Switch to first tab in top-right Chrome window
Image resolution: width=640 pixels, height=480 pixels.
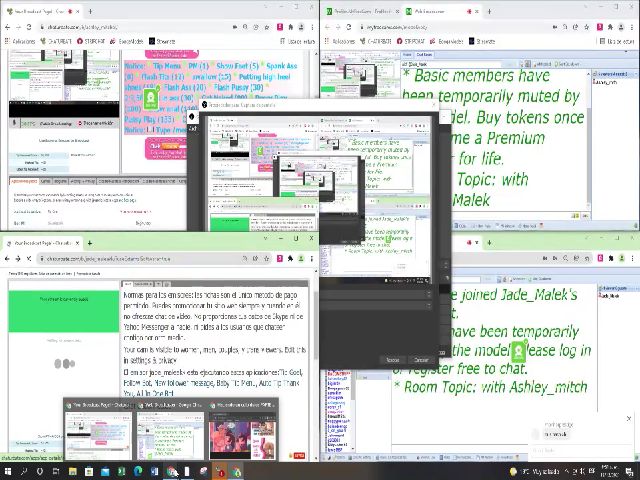tap(363, 11)
